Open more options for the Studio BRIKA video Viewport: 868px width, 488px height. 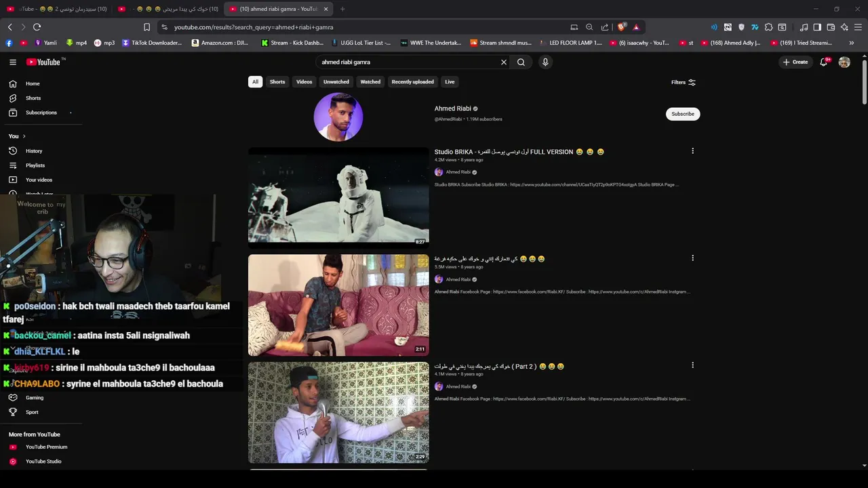(692, 150)
